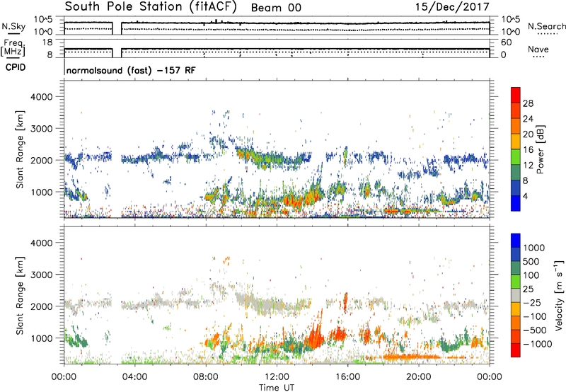The image size is (566, 392).
Task: Pick the red segment of Power colorbar
Action: tap(516, 95)
